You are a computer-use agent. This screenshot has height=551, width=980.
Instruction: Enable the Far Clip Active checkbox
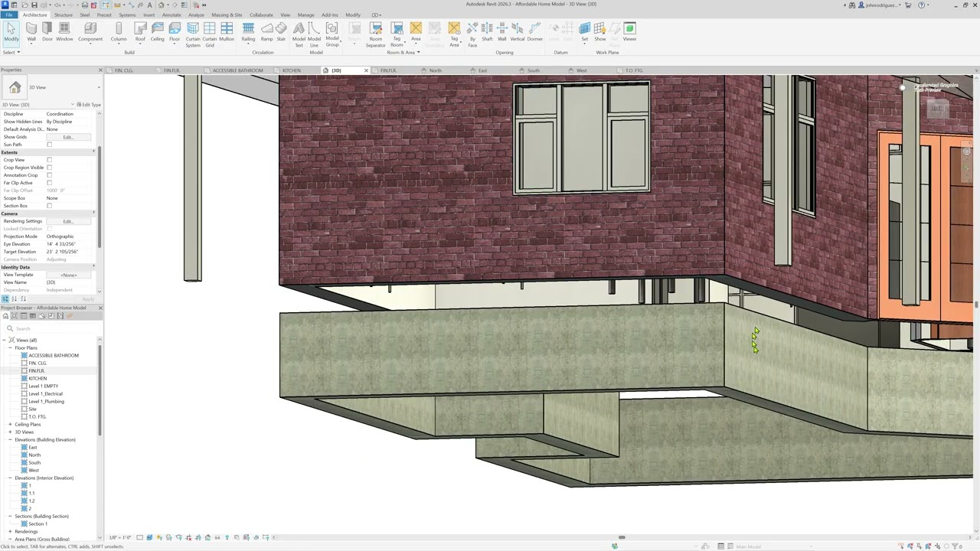(x=50, y=183)
